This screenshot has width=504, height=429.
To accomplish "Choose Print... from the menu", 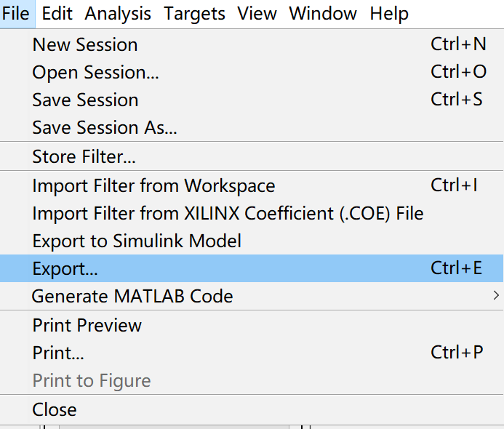I will point(58,353).
